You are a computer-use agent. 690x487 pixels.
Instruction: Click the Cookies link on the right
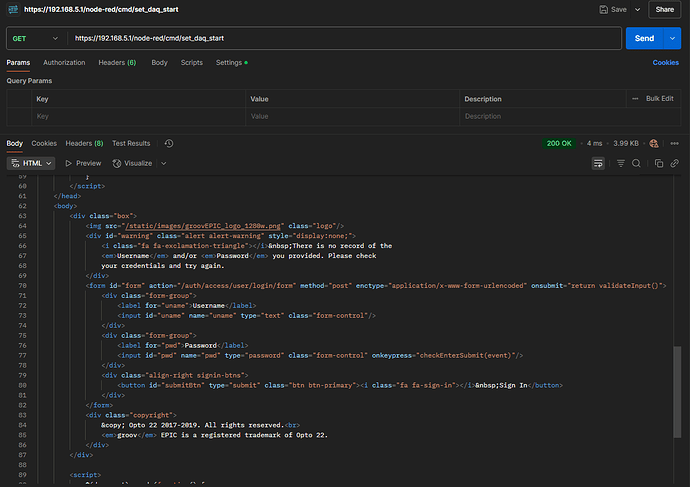click(665, 62)
